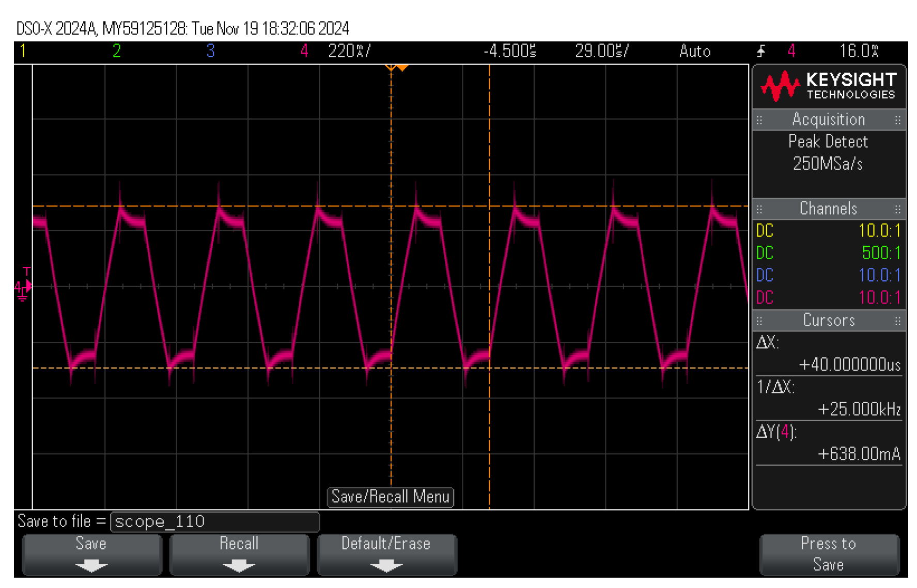Click the Keysight Technologies logo

[828, 86]
